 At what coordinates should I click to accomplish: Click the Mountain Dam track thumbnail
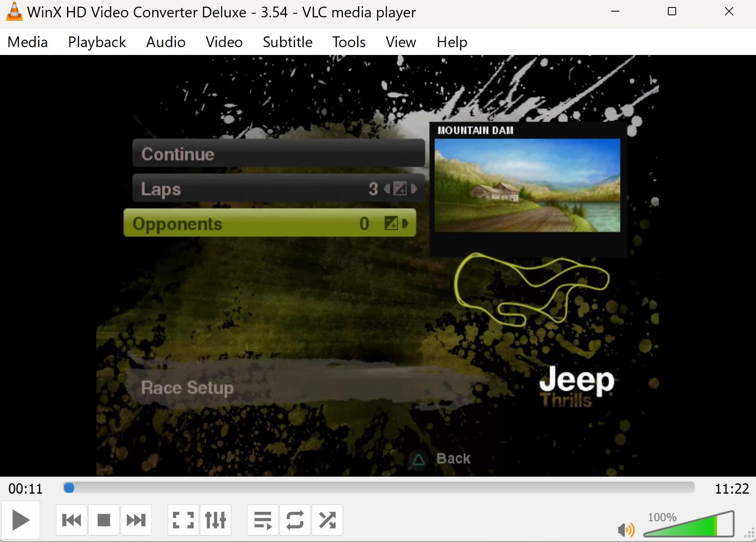(527, 185)
